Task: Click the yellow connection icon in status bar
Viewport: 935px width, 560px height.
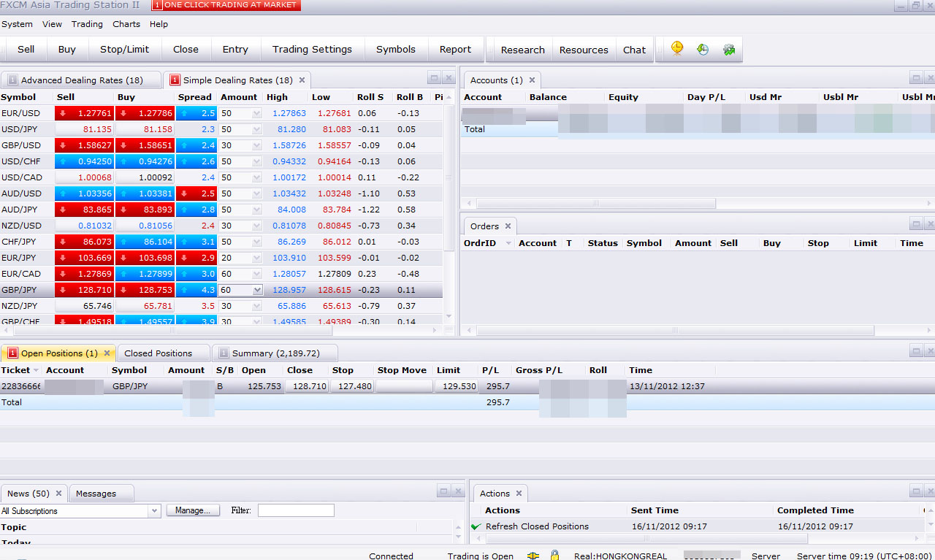Action: [534, 555]
